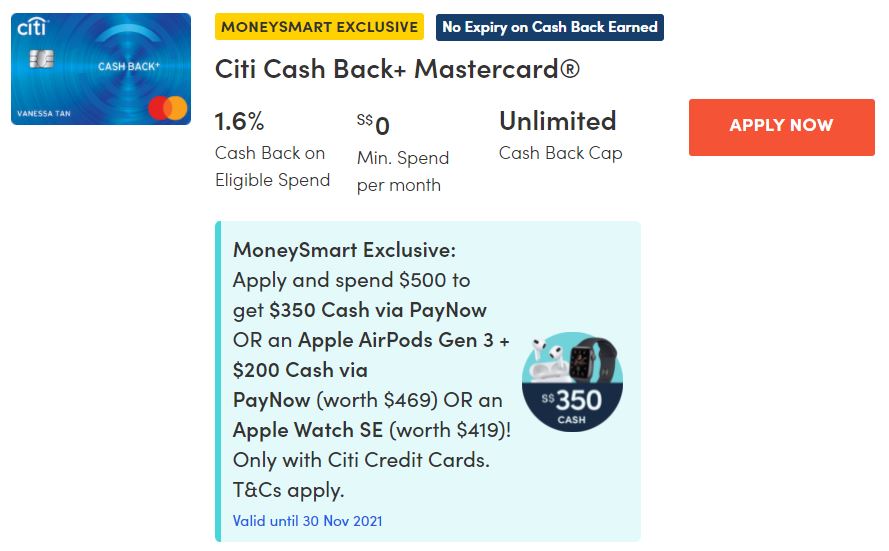Click the card chip on the card image
The width and height of the screenshot is (889, 551).
[x=42, y=60]
